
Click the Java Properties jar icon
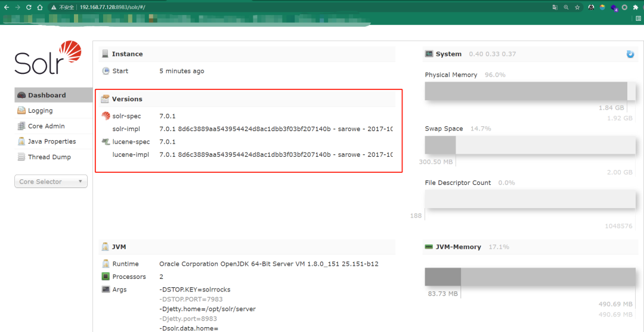(x=21, y=141)
